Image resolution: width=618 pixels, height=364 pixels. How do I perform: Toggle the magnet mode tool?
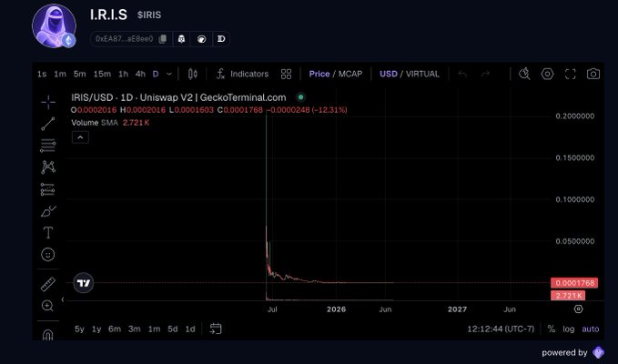[47, 335]
